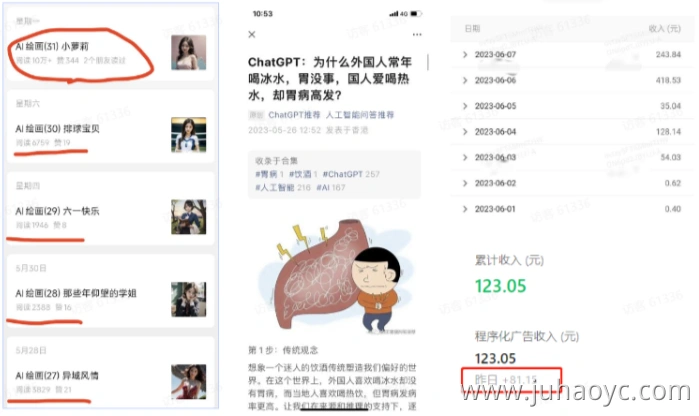This screenshot has height=416, width=699.
Task: Open thumbnail of AI绘画(27) 异域风情
Action: [x=189, y=382]
